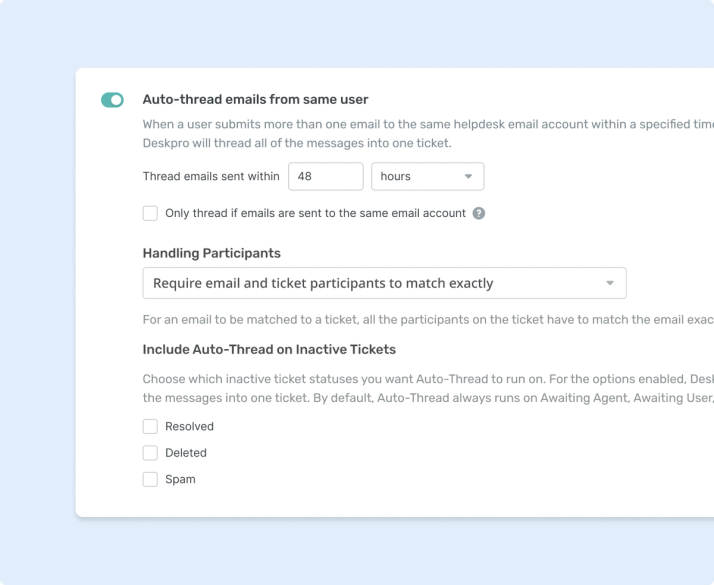
Task: Click the For an email to be matched description
Action: pos(428,320)
